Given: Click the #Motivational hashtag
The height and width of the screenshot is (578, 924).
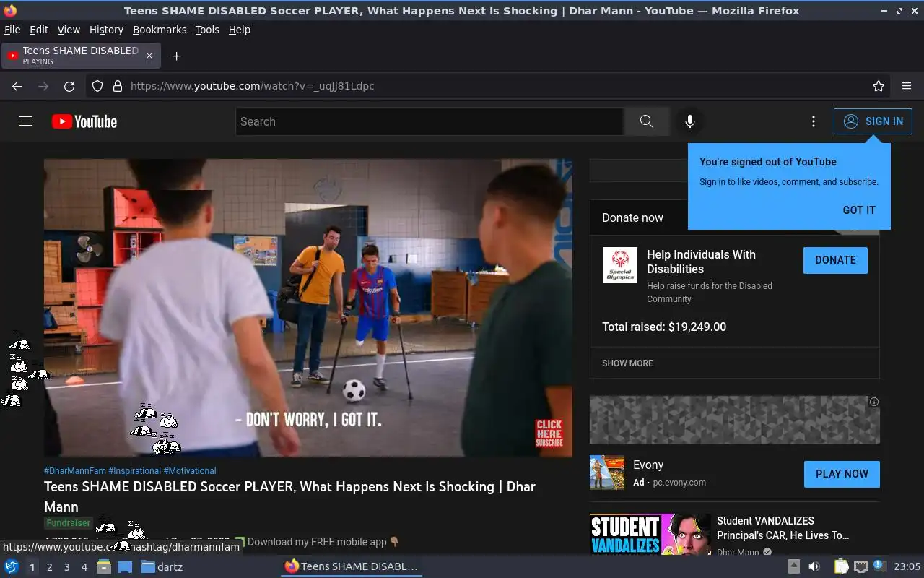Looking at the screenshot, I should (190, 470).
